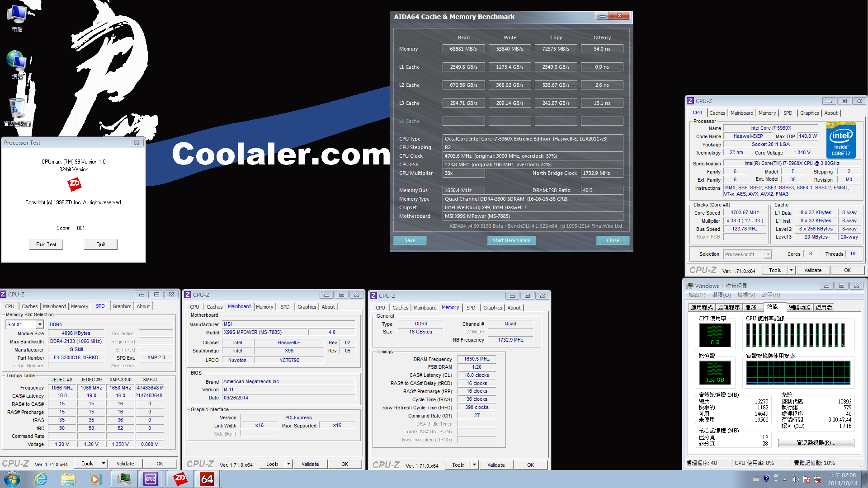Switch to CPU-Z via purple taskbar icon
The height and width of the screenshot is (488, 868).
(x=151, y=479)
